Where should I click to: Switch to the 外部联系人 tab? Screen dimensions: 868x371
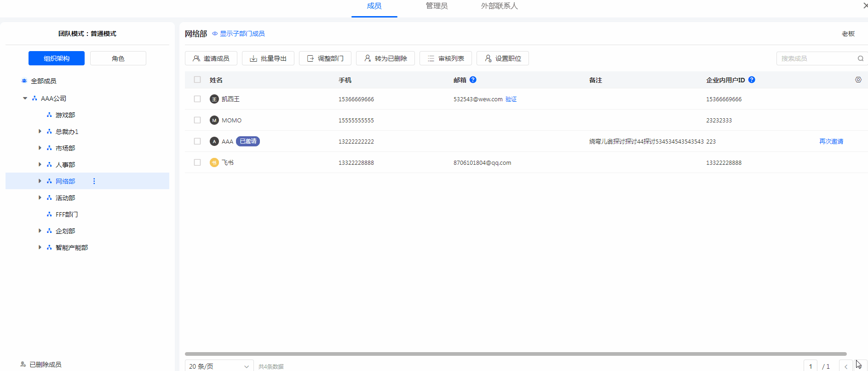coord(499,6)
